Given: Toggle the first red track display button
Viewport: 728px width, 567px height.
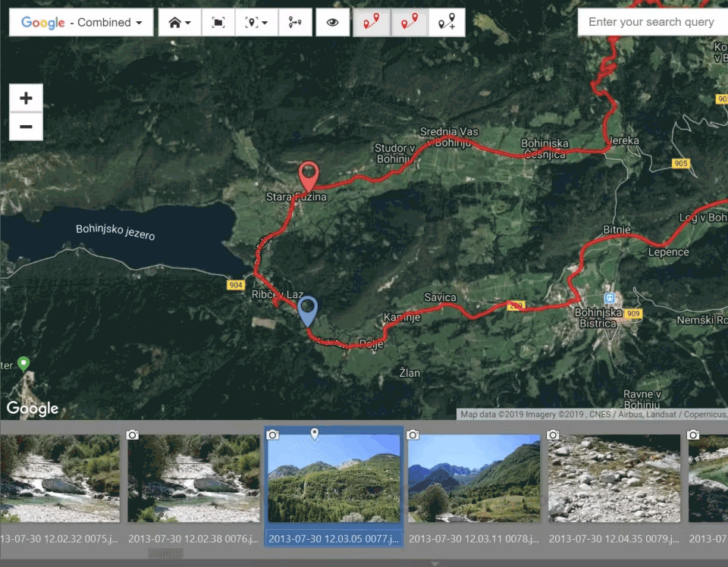Looking at the screenshot, I should pyautogui.click(x=372, y=22).
